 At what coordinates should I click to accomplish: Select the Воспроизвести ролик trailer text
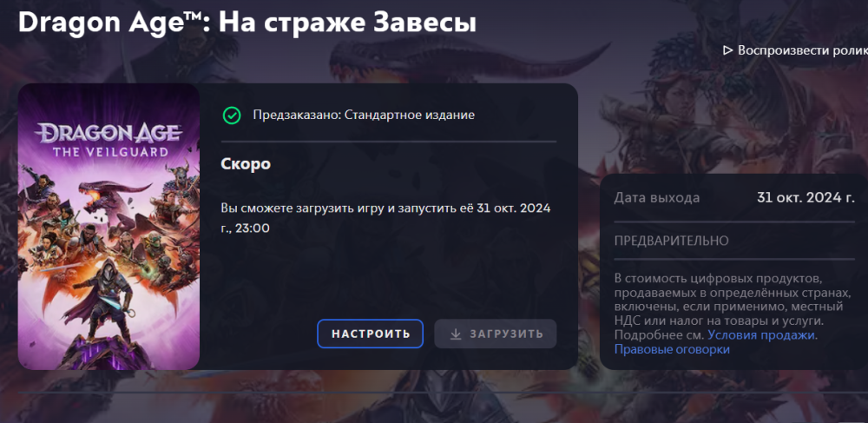click(802, 50)
